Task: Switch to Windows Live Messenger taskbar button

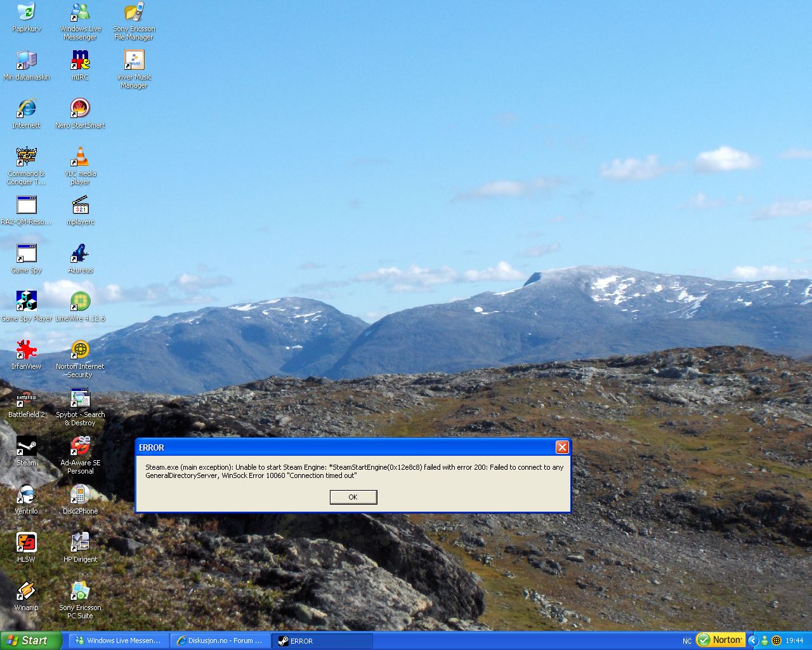Action: coord(120,640)
